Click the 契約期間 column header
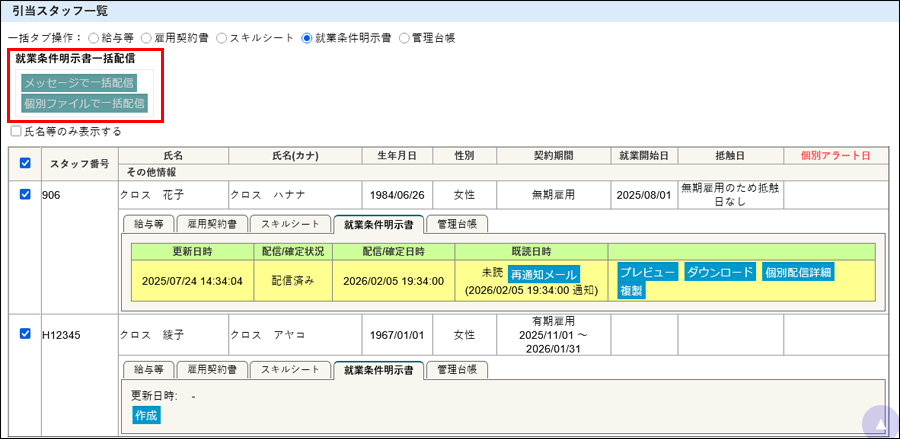The image size is (900, 439). click(553, 156)
